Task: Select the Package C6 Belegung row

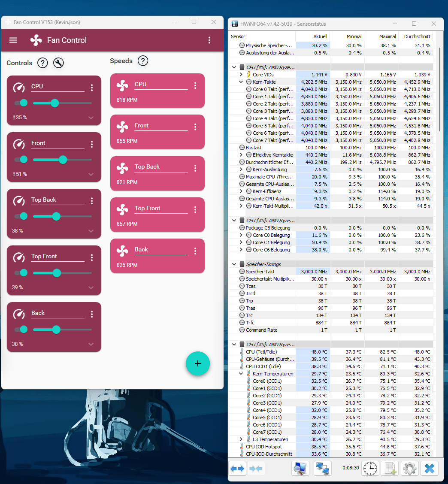Action: [331, 228]
